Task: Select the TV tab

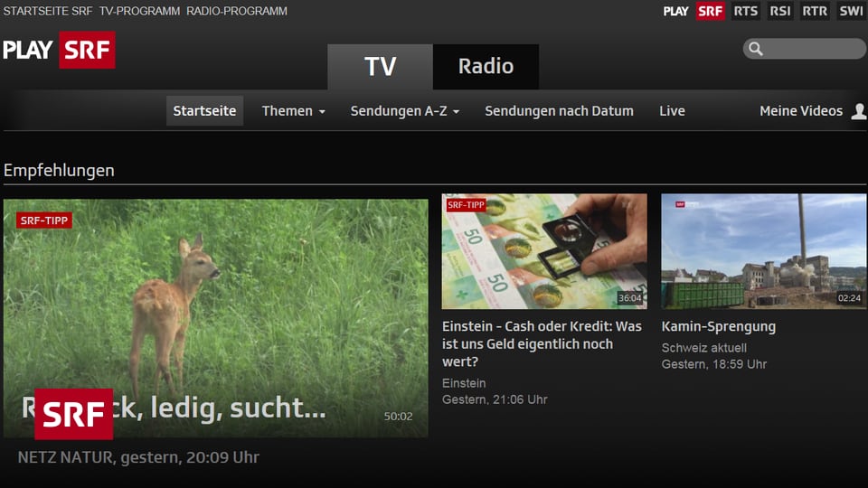Action: (x=381, y=67)
